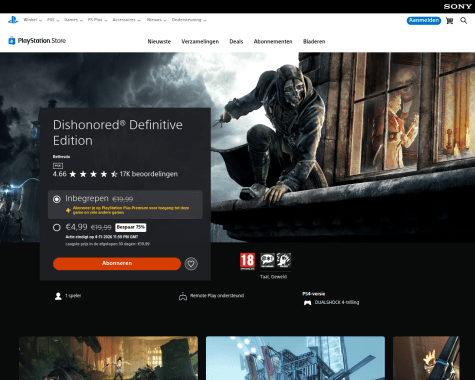Click the PlayStation Store bag icon
This screenshot has height=380, width=475.
coord(12,41)
